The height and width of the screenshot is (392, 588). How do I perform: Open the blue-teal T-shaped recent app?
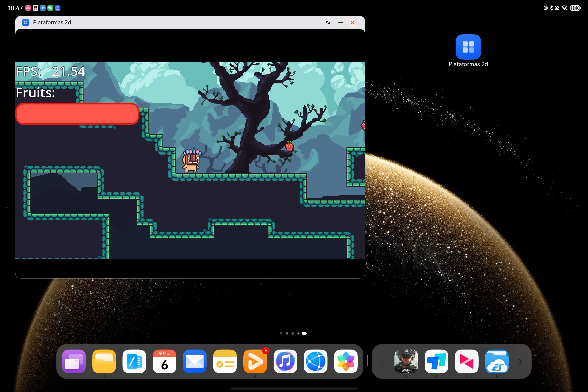point(437,361)
